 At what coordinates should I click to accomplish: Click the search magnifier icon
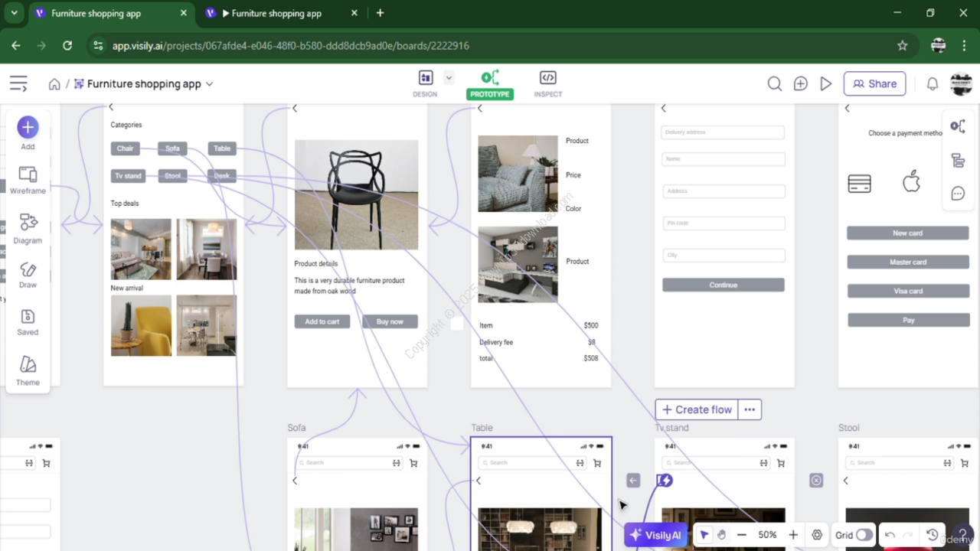[775, 84]
